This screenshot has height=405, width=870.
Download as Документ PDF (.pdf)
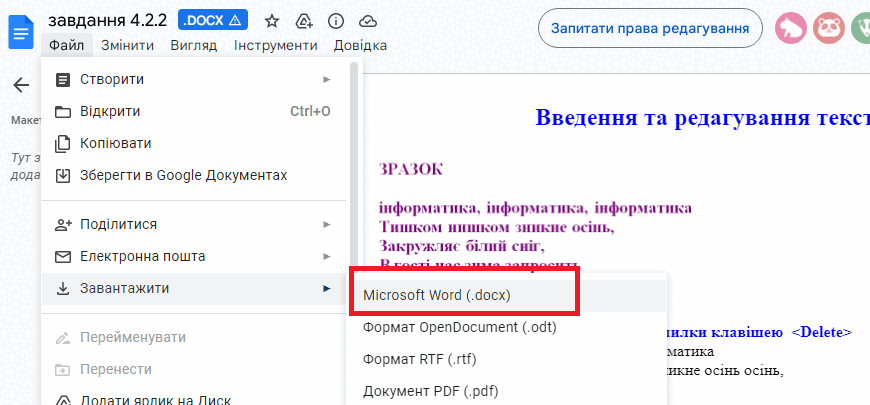click(x=506, y=391)
